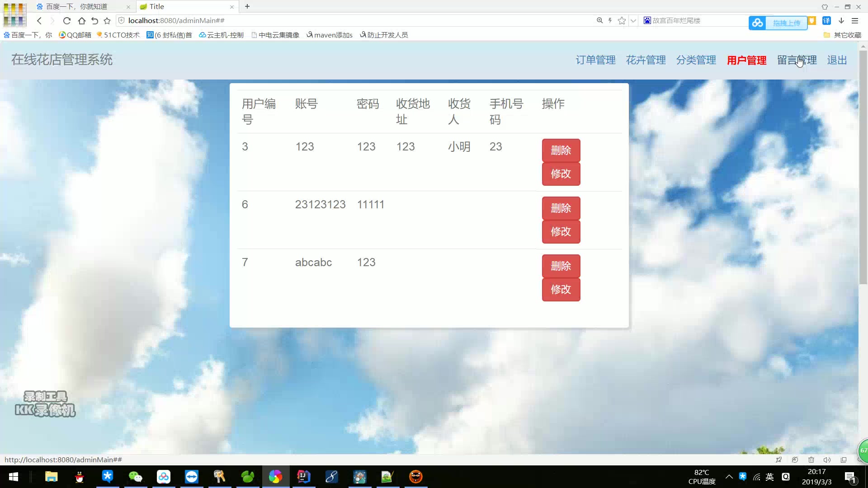This screenshot has width=868, height=488.
Task: Click the 删除 button for user 3
Action: click(561, 150)
